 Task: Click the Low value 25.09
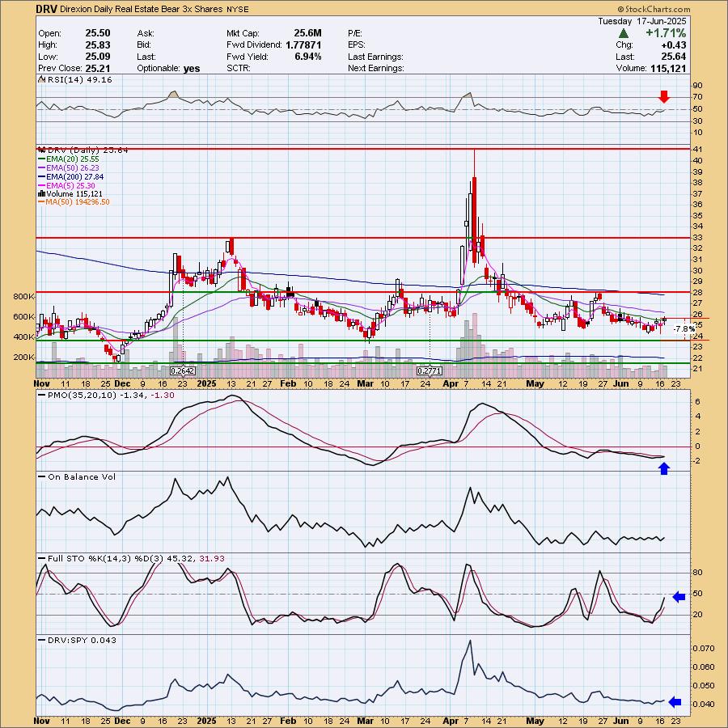point(98,57)
